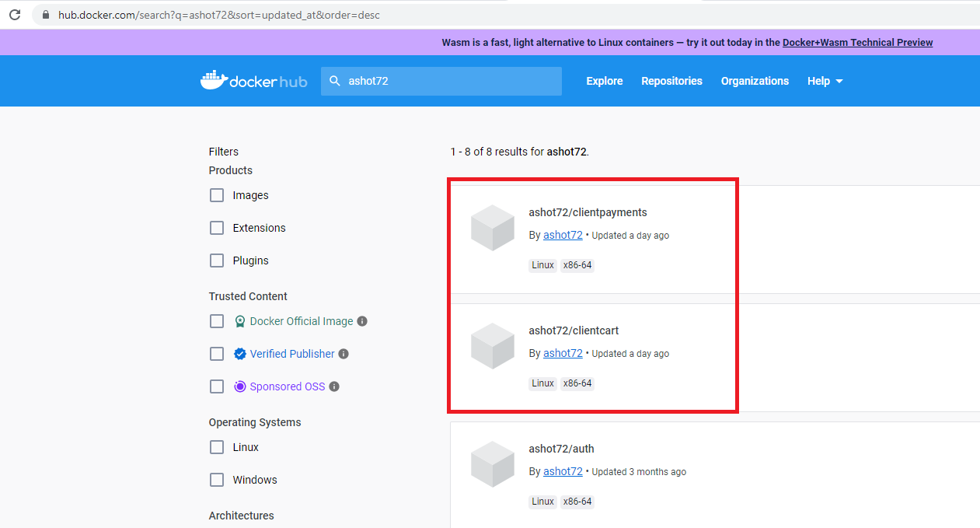980x528 pixels.
Task: Go to Repositories in the top navigation
Action: point(671,81)
